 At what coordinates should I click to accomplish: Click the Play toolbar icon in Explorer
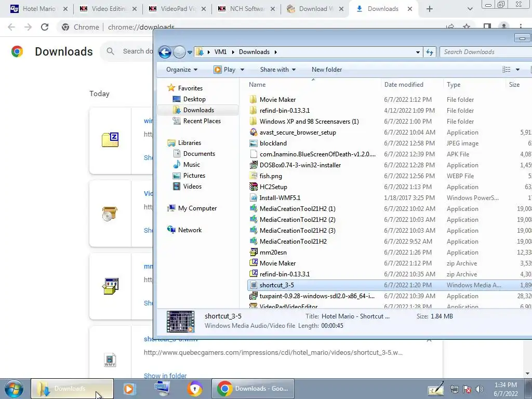[x=218, y=70]
